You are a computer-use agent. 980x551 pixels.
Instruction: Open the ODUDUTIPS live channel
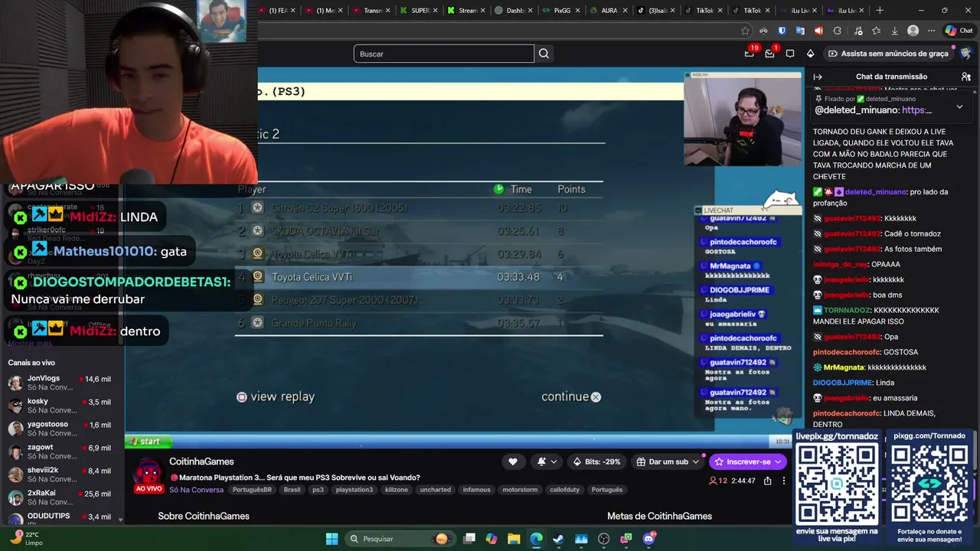(x=62, y=518)
